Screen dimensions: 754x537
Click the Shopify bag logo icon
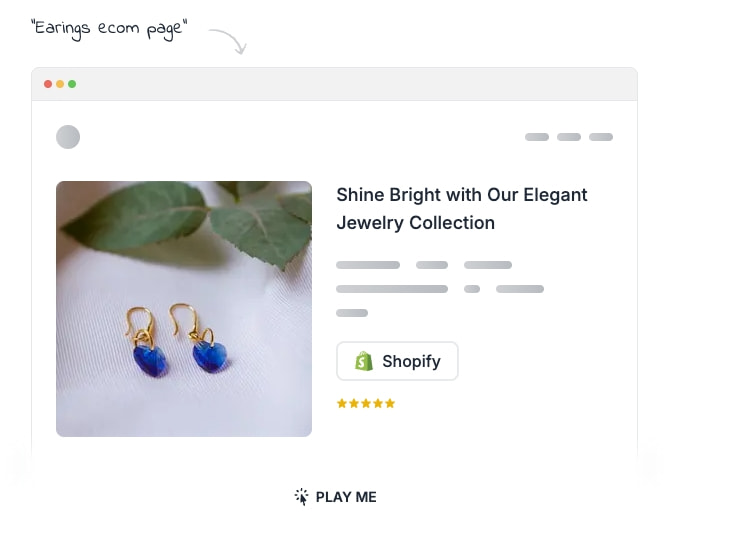[x=364, y=361]
